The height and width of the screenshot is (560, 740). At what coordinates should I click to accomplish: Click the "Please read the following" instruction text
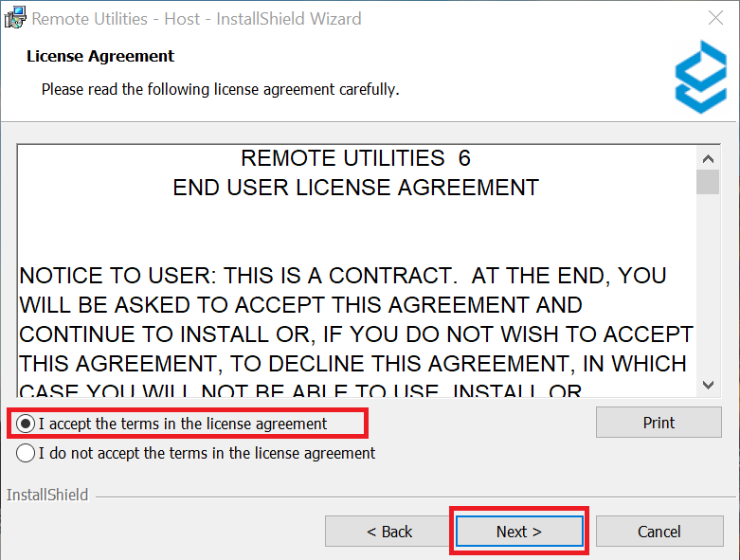pyautogui.click(x=220, y=90)
